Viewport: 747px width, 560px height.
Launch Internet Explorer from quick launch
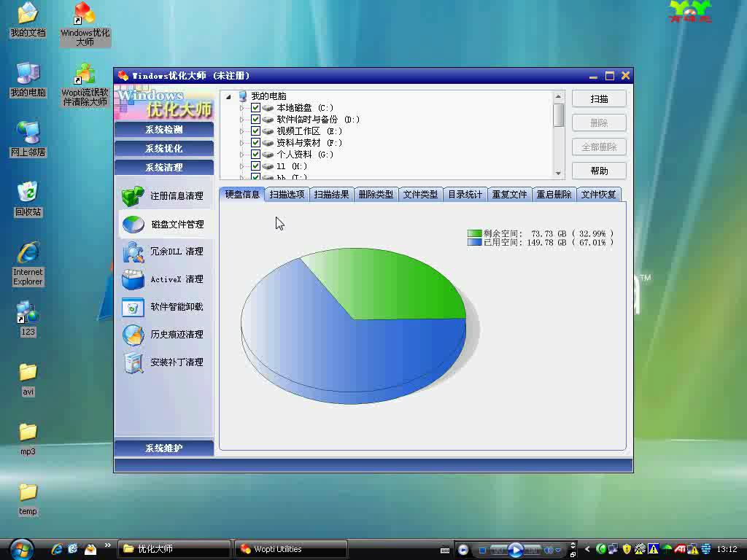pos(57,549)
